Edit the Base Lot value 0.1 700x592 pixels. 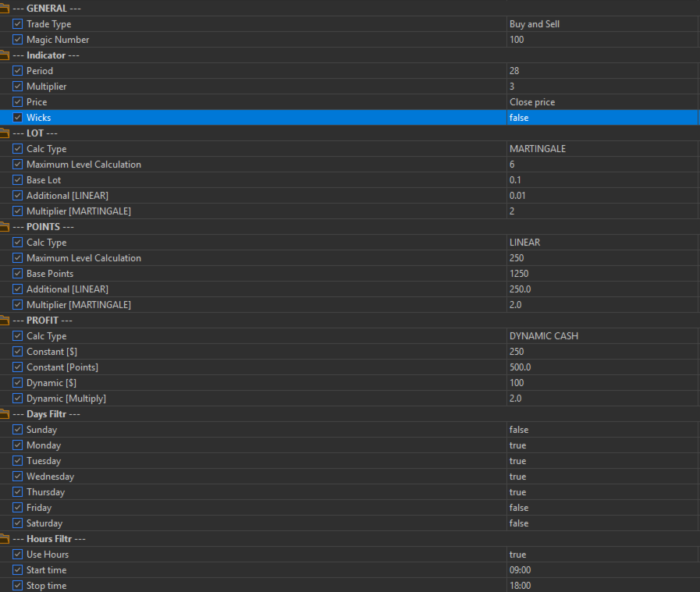tap(602, 180)
